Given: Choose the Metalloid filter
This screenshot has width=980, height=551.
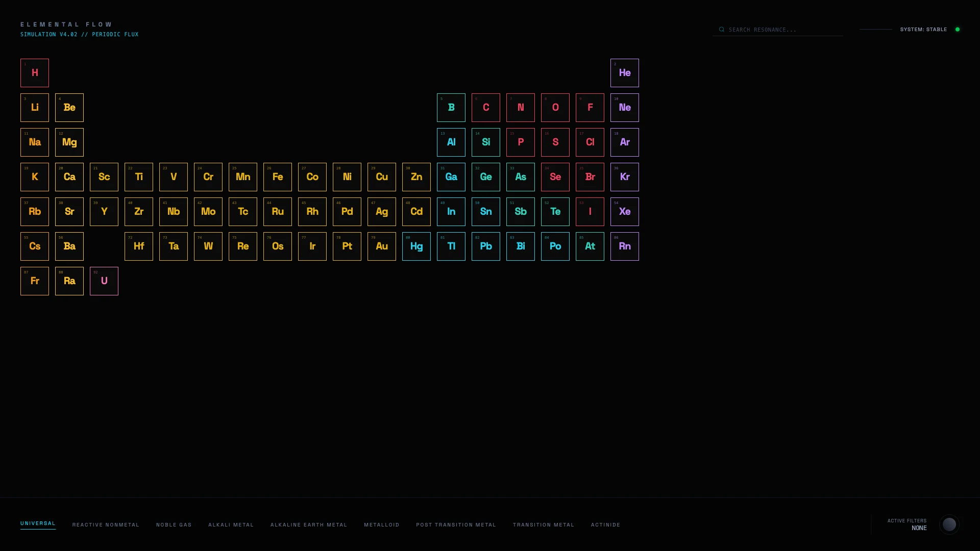Looking at the screenshot, I should 382,524.
